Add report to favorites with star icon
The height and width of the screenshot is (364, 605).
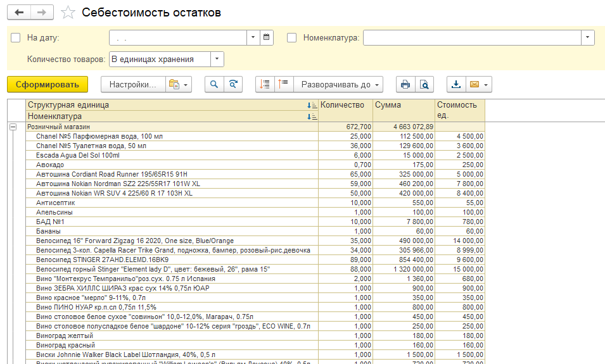coord(68,12)
